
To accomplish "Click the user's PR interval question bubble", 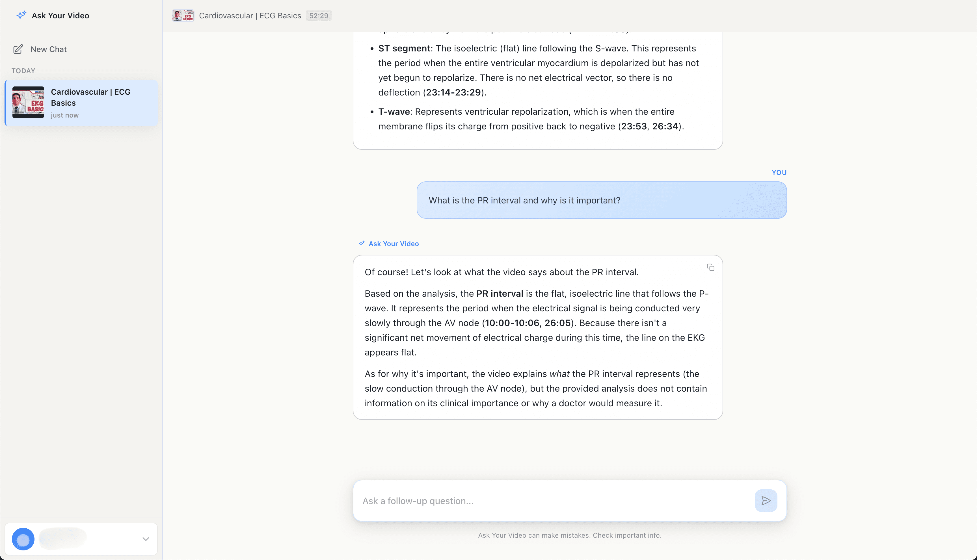I will [x=601, y=200].
